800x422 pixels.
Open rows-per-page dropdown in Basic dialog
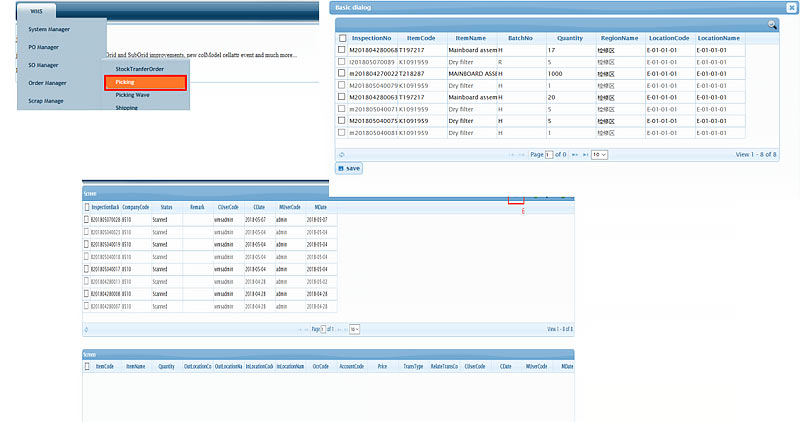[599, 155]
